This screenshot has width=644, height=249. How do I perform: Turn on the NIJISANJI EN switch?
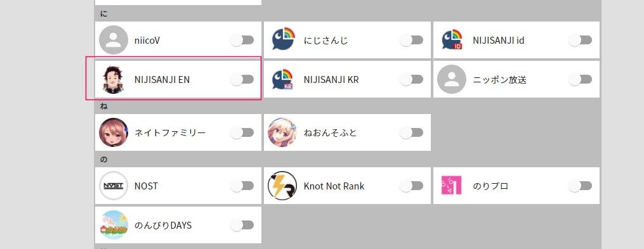pyautogui.click(x=242, y=80)
